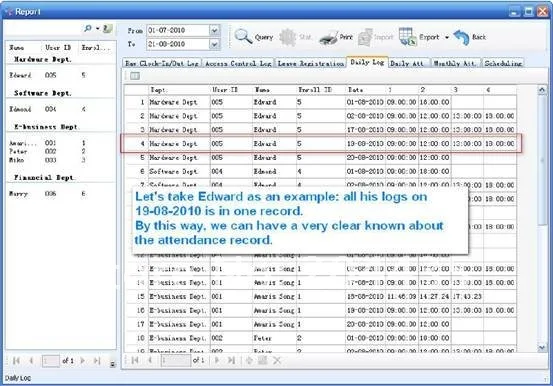Click the Hardware Dept. group header
This screenshot has height=386, width=553.
tap(43, 60)
